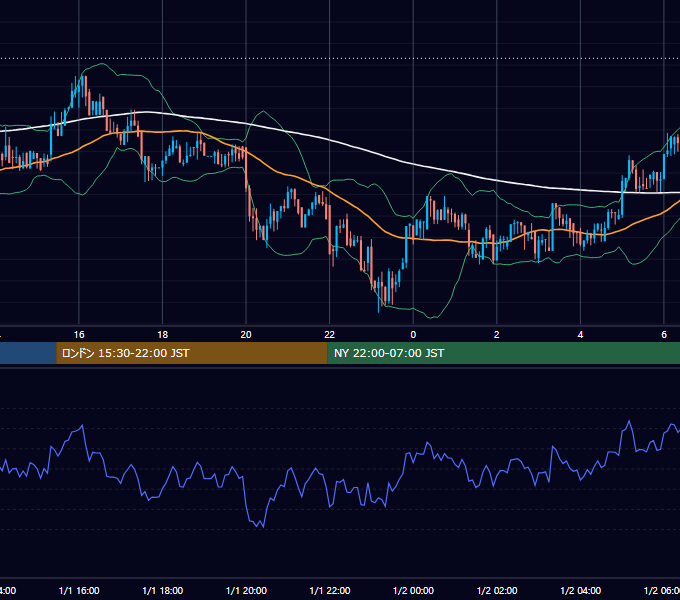Click the '20' hour label on price chart axis
Image resolution: width=680 pixels, height=600 pixels.
click(x=246, y=335)
